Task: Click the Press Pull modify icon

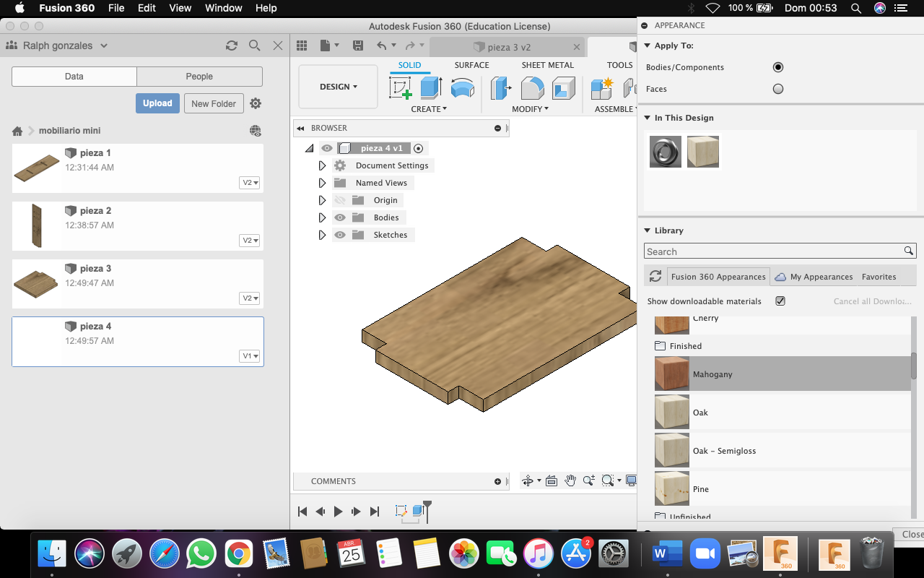Action: pos(501,88)
